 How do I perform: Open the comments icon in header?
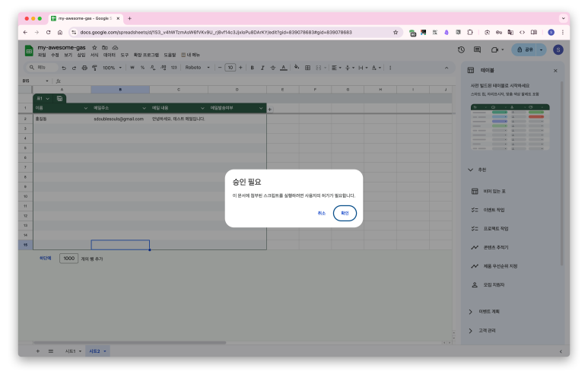click(x=478, y=49)
